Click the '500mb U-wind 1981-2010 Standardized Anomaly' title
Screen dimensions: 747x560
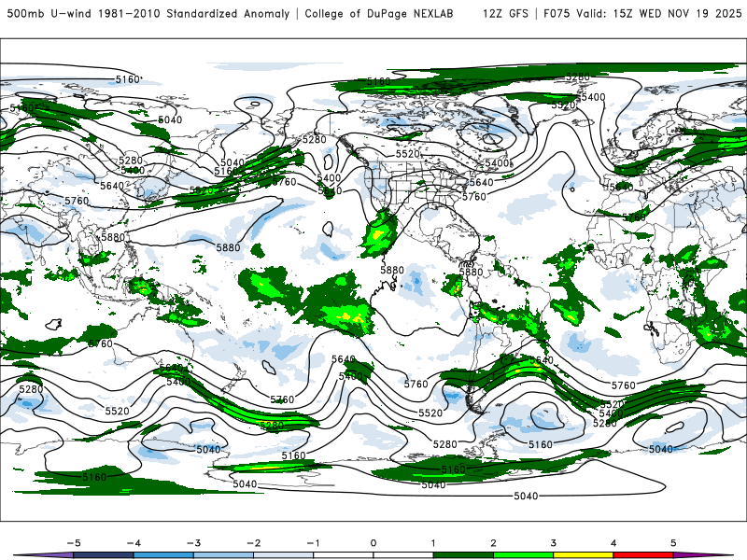pos(148,14)
